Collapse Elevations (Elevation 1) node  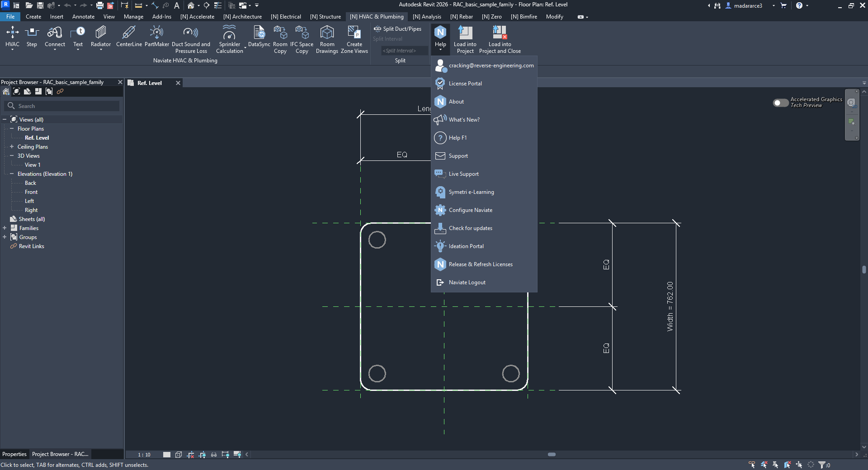pos(12,174)
